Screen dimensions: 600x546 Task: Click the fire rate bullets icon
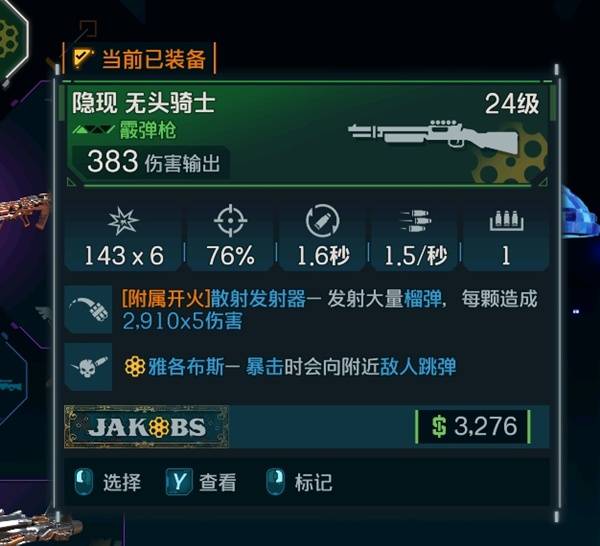pos(416,221)
